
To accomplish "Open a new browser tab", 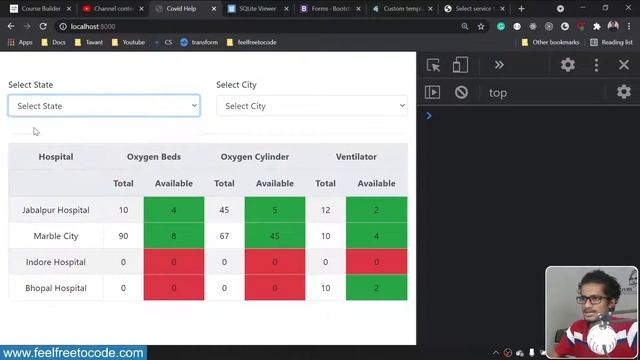I will tap(521, 9).
